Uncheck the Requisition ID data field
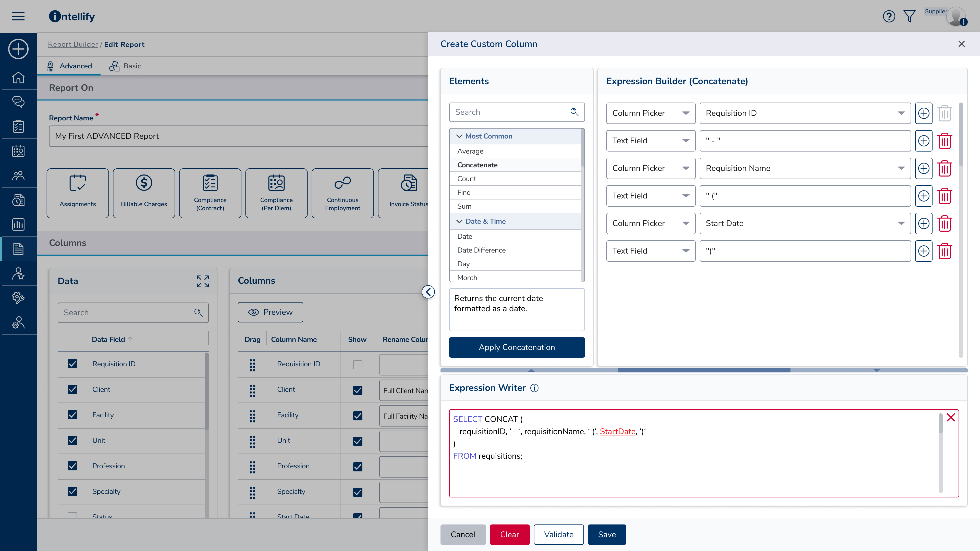 pos(72,364)
